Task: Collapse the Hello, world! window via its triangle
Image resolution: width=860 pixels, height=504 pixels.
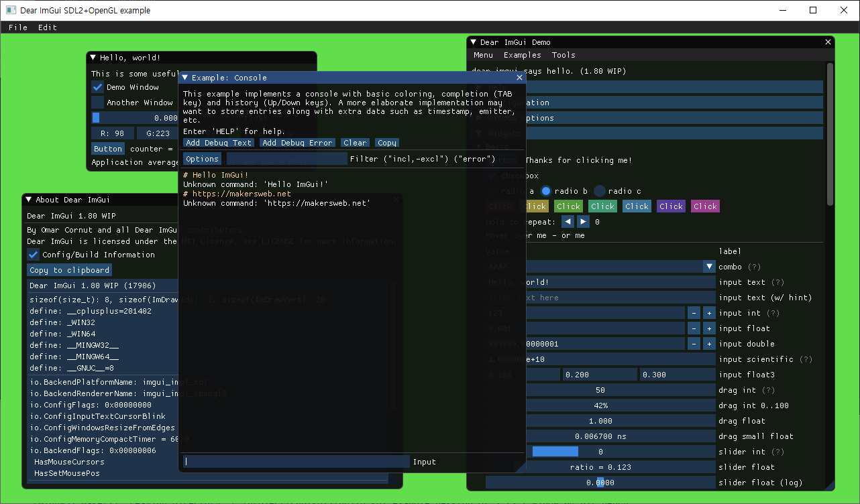Action: click(93, 58)
